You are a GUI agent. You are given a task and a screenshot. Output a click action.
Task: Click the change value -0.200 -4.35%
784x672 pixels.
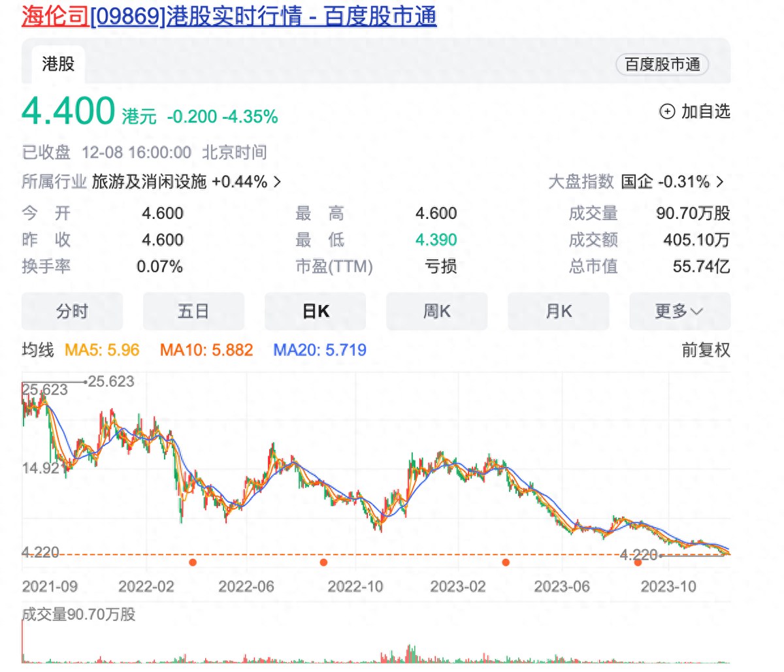[223, 117]
